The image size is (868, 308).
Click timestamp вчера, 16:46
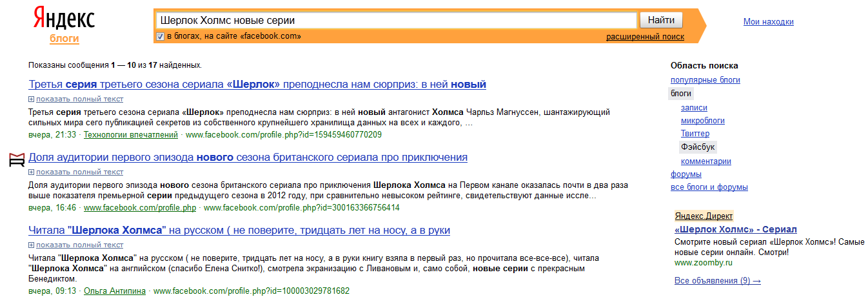click(x=52, y=208)
